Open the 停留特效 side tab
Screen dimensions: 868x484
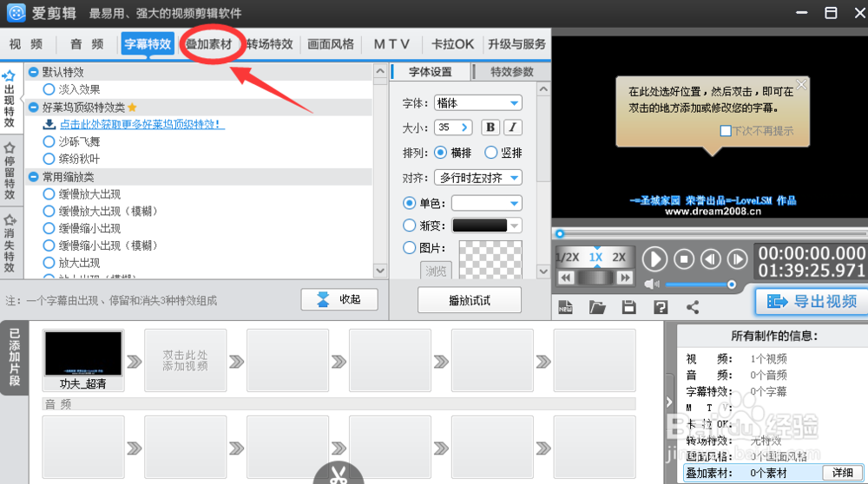tap(10, 170)
